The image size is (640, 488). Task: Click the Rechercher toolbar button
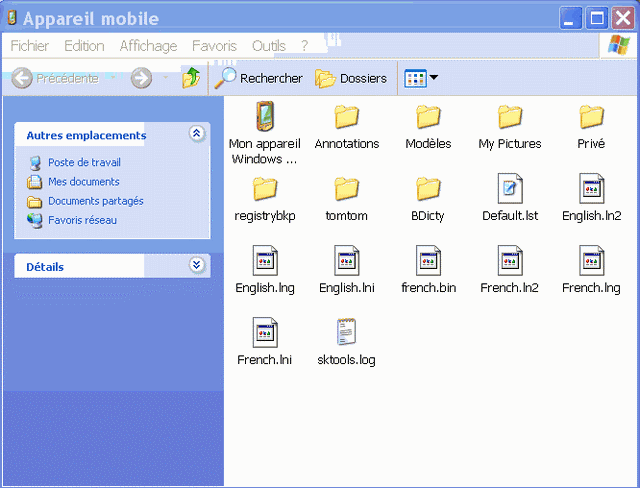pos(259,78)
